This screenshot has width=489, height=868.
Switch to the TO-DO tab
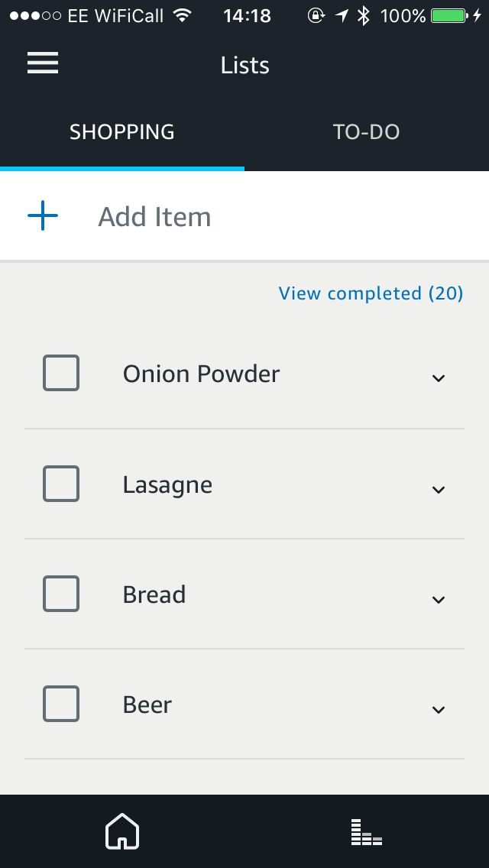[x=367, y=132]
